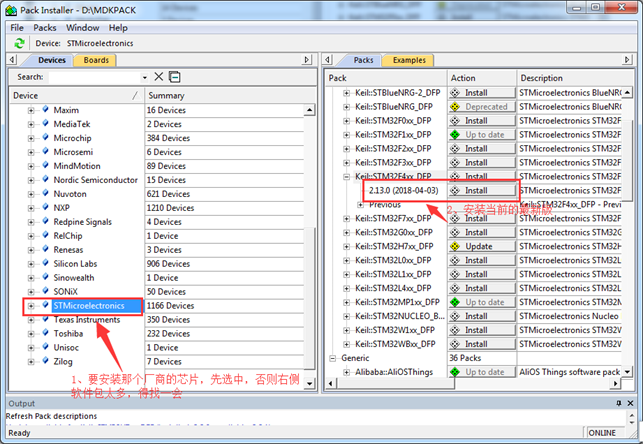Click in the device Search field
The height and width of the screenshot is (444, 643).
(95, 77)
